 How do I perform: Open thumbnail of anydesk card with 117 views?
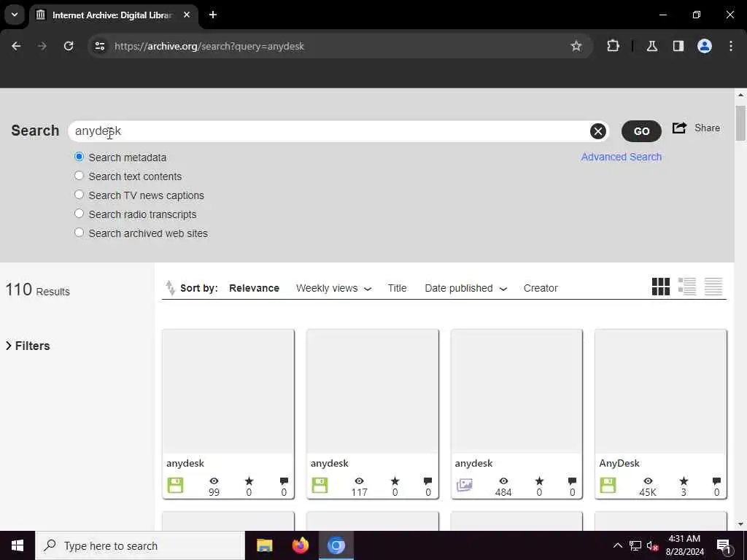pyautogui.click(x=373, y=392)
